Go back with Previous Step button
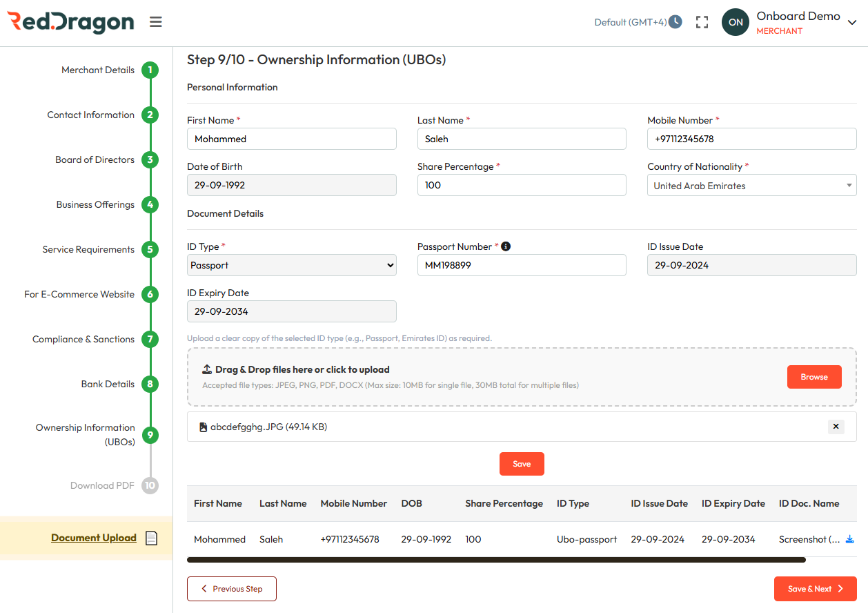This screenshot has height=613, width=868. 231,589
